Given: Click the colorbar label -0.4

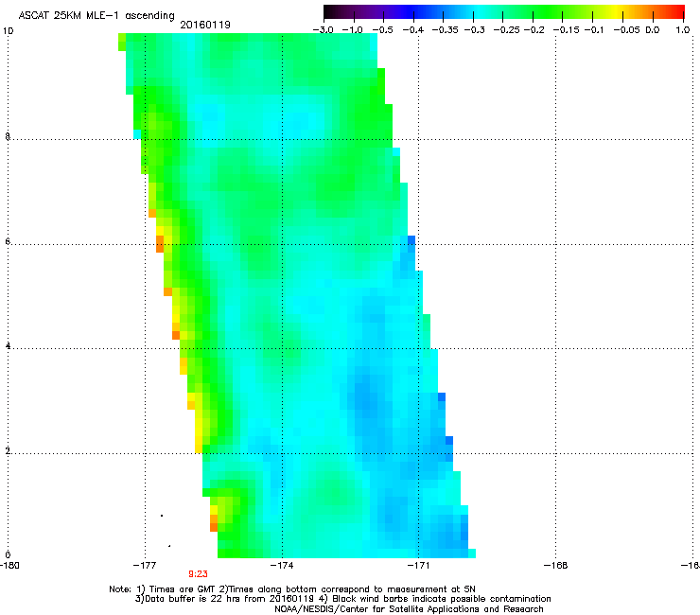Looking at the screenshot, I should [x=413, y=30].
